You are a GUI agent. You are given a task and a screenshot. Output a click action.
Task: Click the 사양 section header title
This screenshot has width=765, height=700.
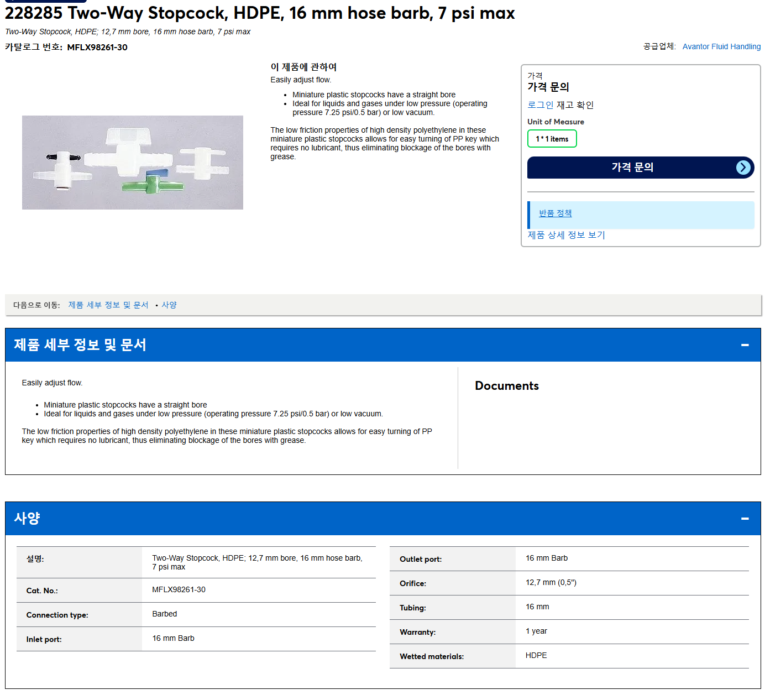27,519
